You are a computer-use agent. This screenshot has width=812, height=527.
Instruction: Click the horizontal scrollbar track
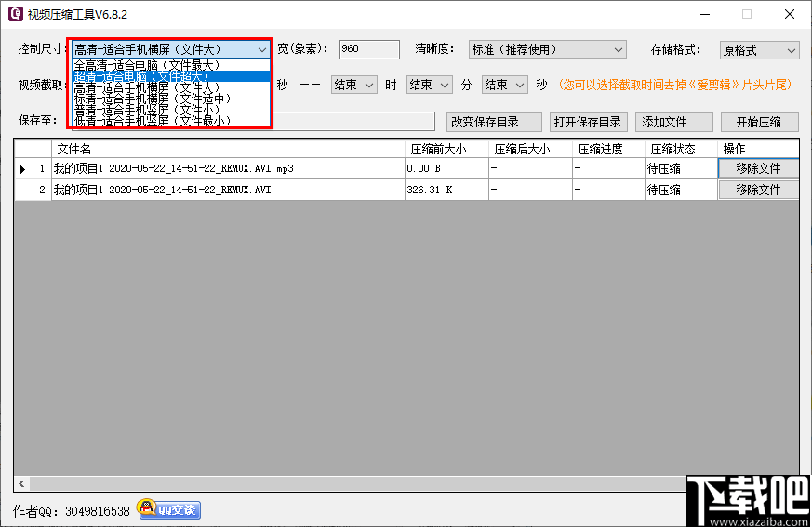pyautogui.click(x=357, y=483)
